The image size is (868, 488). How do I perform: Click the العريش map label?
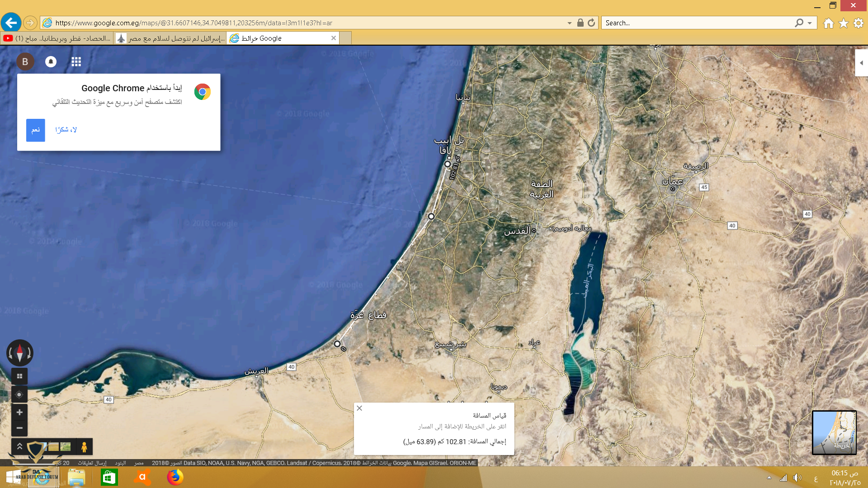point(256,371)
